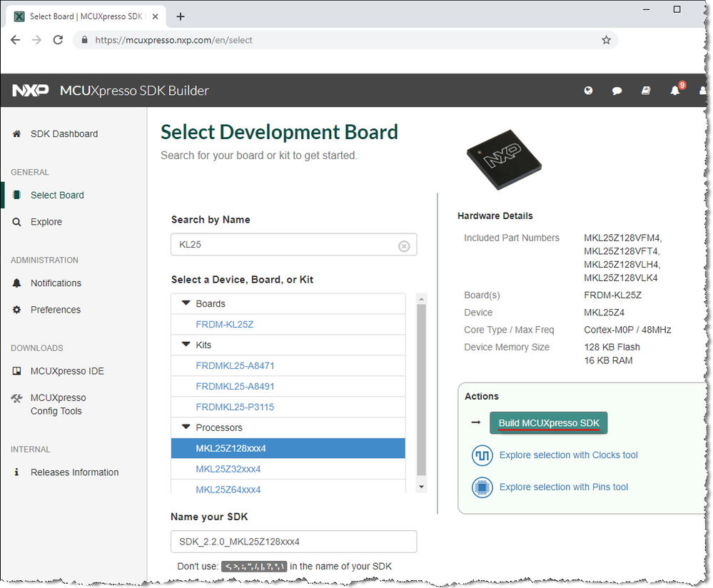
Task: Click the Cortex-M0P / 48MHz value
Action: click(627, 330)
